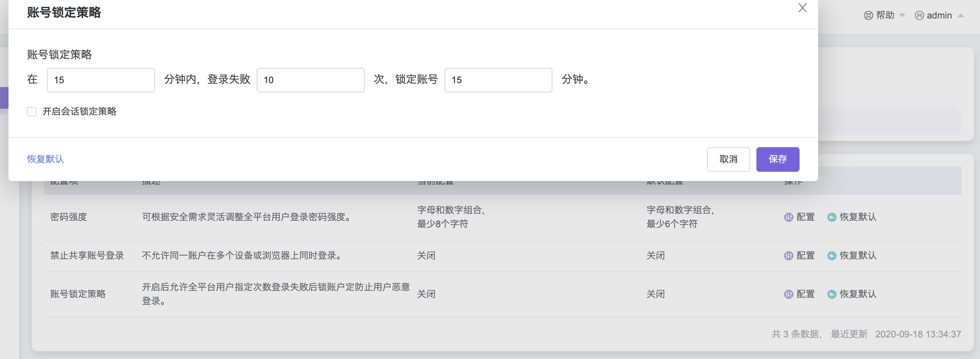
Task: Open the admin account menu label
Action: pyautogui.click(x=939, y=15)
